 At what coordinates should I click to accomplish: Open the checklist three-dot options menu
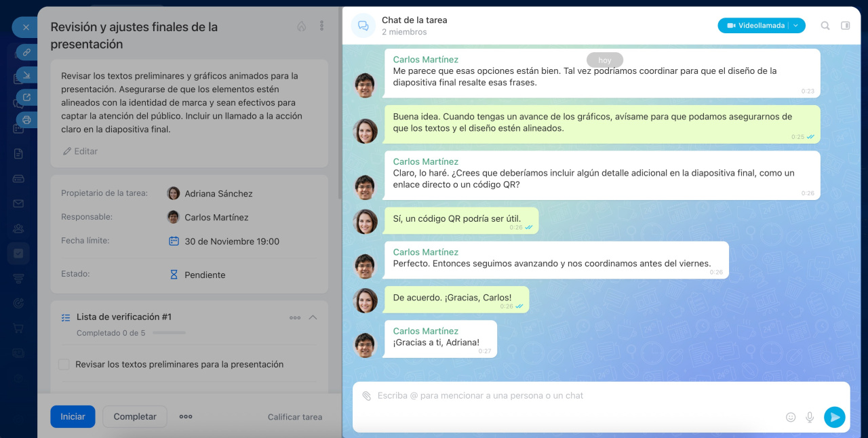(x=295, y=317)
